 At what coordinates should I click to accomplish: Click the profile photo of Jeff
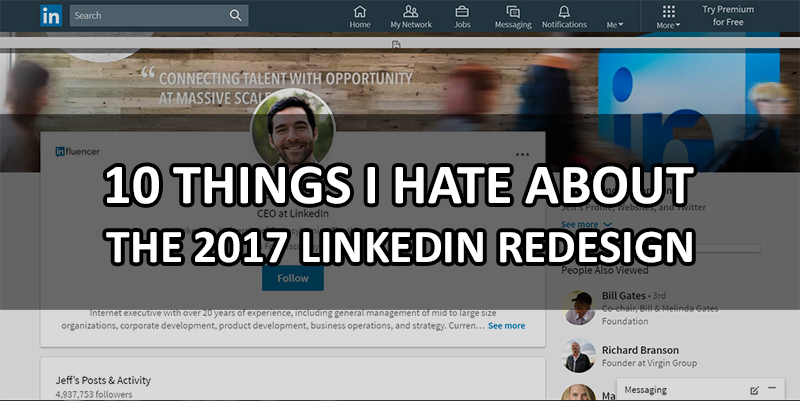pos(293,130)
